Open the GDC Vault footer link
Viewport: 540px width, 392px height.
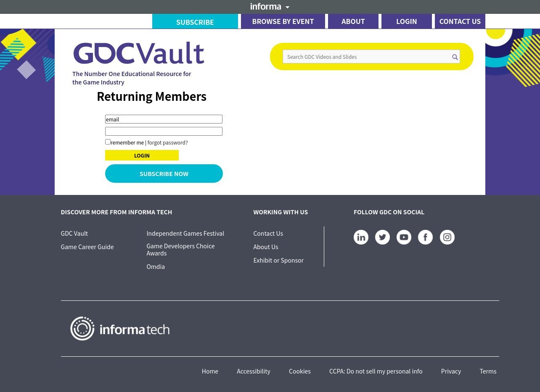[74, 233]
